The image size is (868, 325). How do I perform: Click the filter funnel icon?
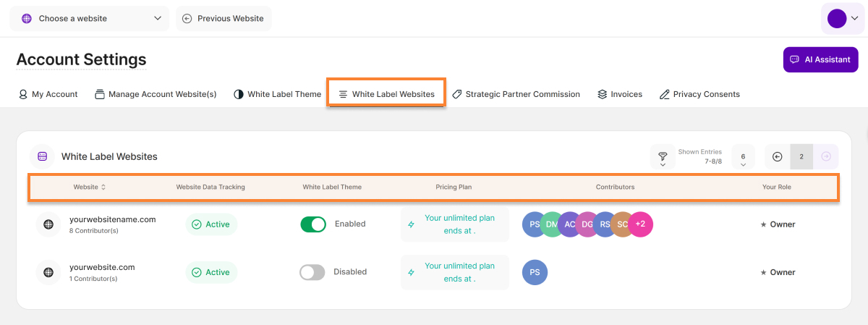tap(662, 156)
